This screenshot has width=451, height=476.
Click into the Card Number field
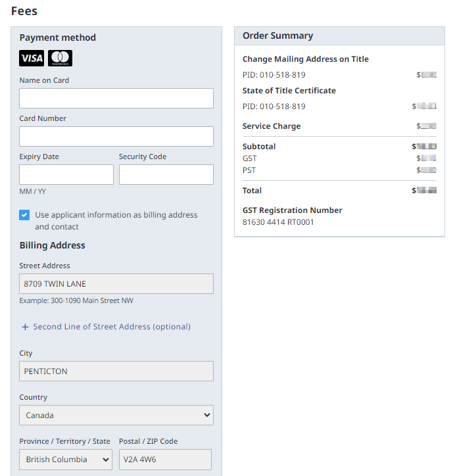coord(116,136)
